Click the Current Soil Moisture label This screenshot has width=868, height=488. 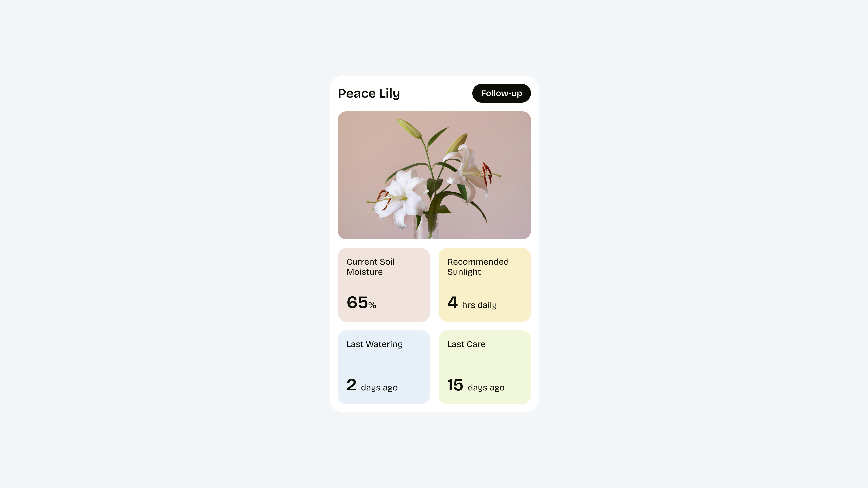(x=371, y=267)
